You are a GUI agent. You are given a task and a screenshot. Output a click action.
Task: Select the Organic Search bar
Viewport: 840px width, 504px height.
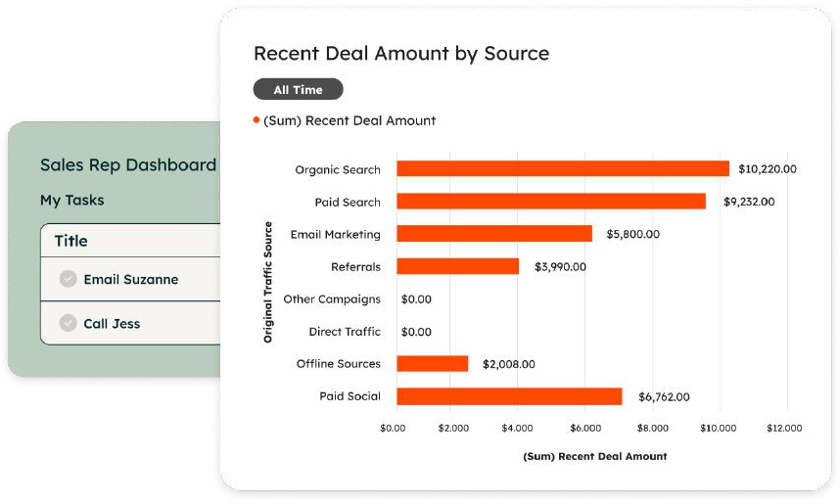coord(562,169)
